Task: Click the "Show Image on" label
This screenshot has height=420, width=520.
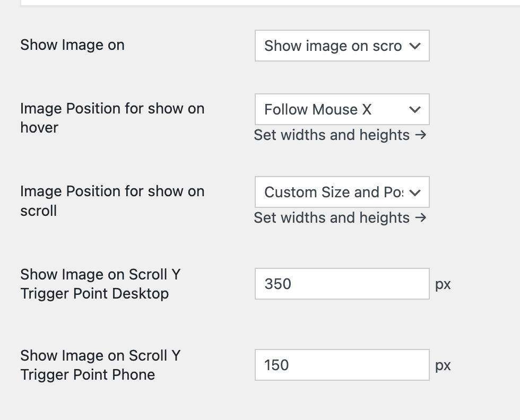Action: pyautogui.click(x=72, y=45)
